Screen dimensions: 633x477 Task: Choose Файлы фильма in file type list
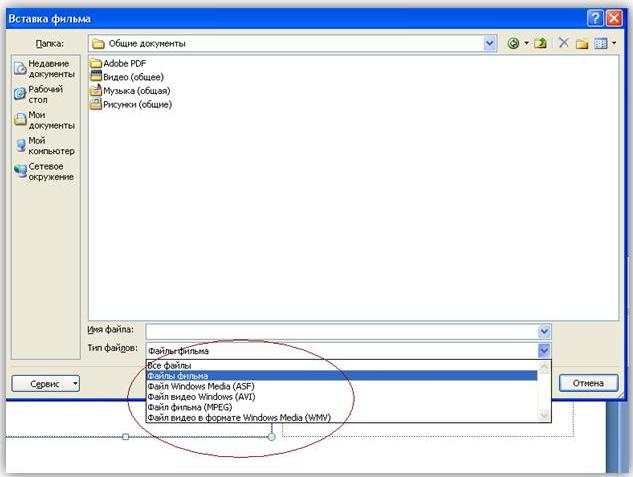(342, 376)
